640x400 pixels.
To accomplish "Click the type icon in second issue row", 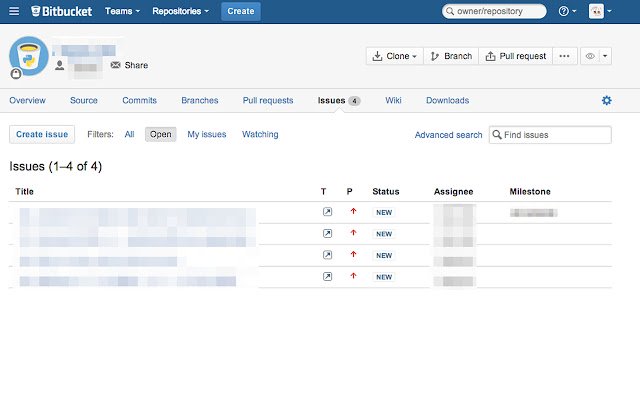I will (327, 233).
